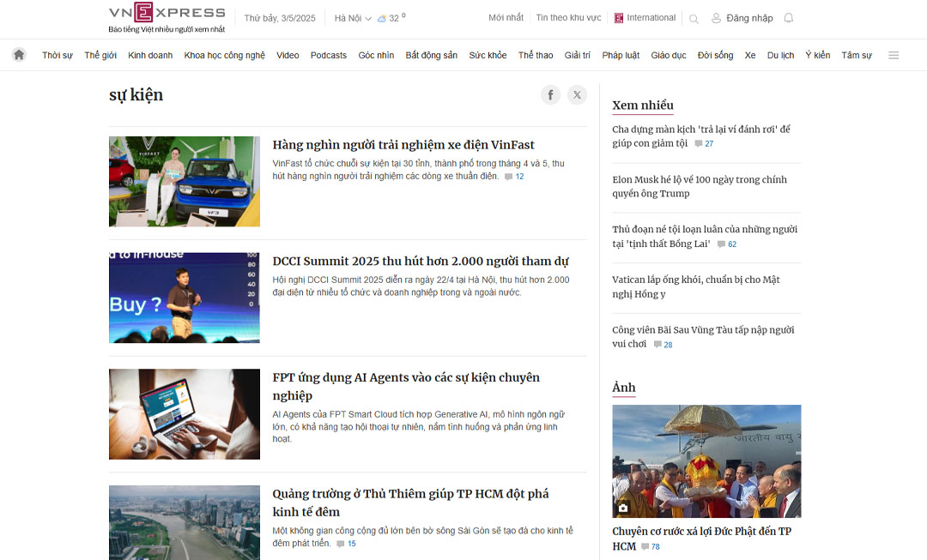Open the hamburger menu of all sections
Image resolution: width=927 pixels, height=560 pixels.
[894, 55]
